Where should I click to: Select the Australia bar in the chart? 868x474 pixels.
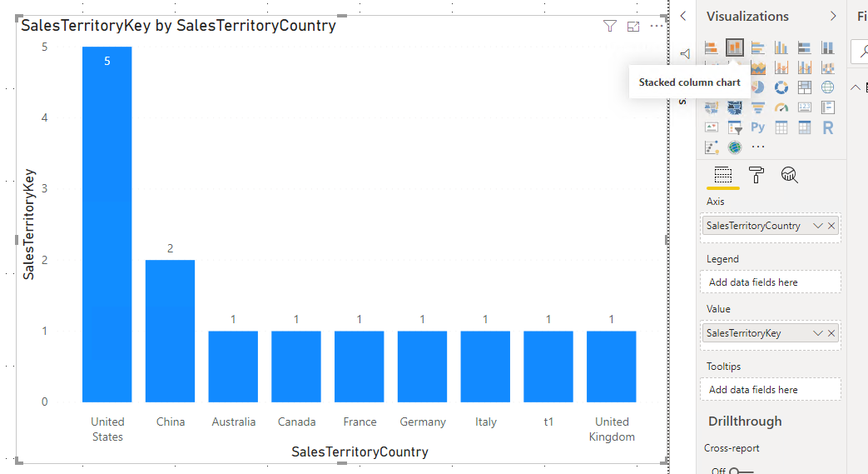(x=233, y=367)
